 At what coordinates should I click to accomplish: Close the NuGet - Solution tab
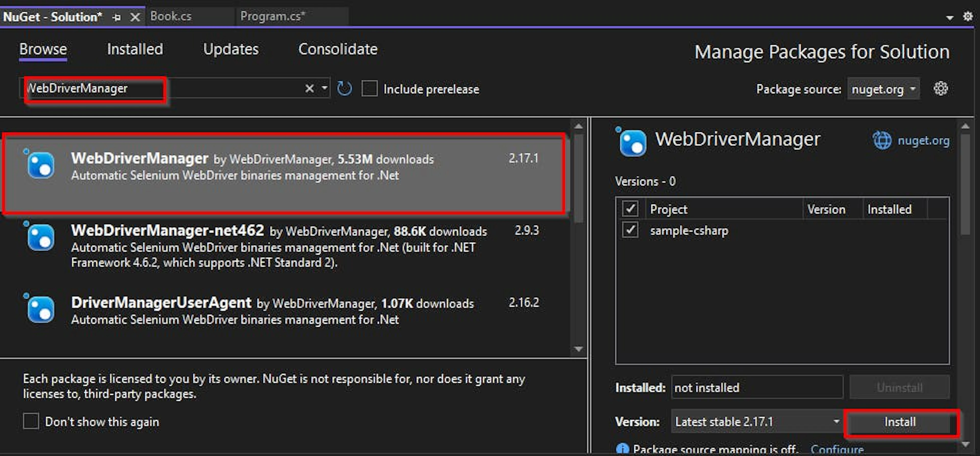click(135, 17)
